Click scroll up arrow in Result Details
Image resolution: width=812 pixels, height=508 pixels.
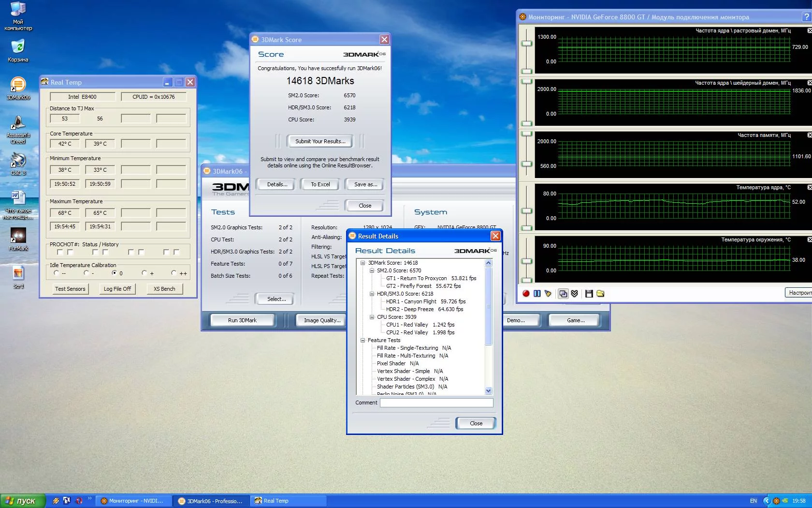coord(488,263)
